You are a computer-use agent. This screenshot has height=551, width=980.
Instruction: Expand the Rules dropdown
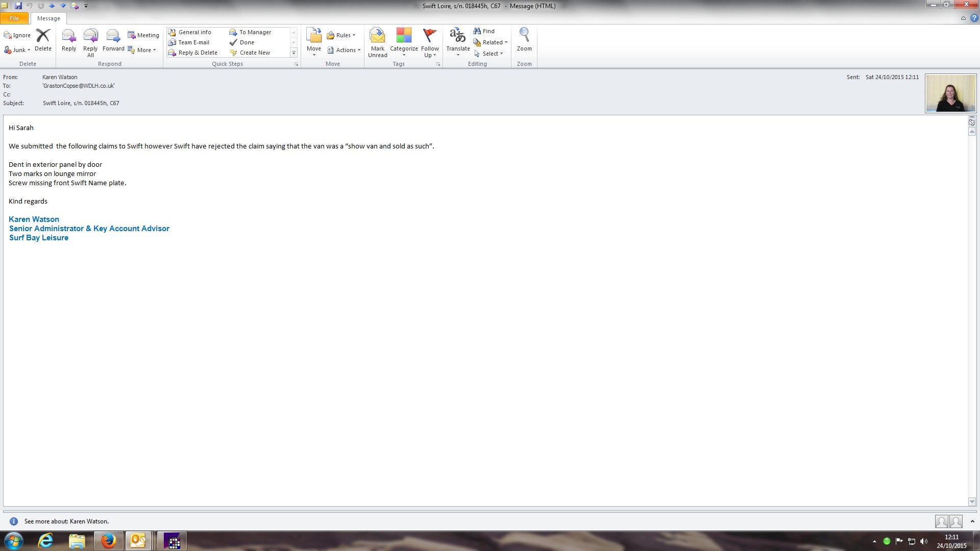click(x=341, y=35)
